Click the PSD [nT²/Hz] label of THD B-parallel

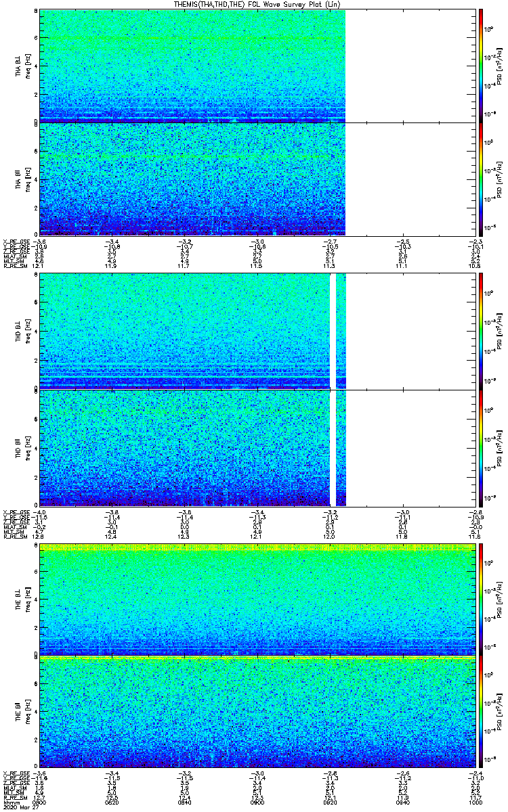pyautogui.click(x=500, y=448)
